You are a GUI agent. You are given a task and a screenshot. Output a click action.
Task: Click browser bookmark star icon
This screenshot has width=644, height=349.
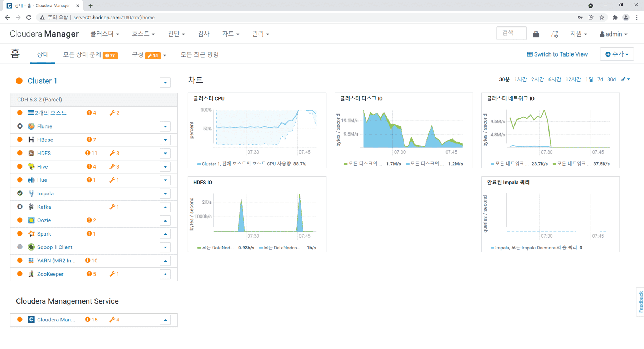(602, 18)
